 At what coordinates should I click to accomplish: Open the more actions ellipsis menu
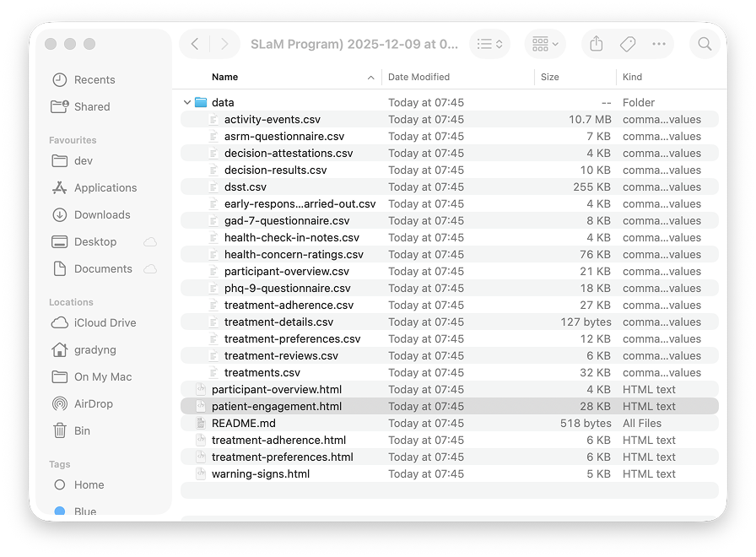click(659, 44)
